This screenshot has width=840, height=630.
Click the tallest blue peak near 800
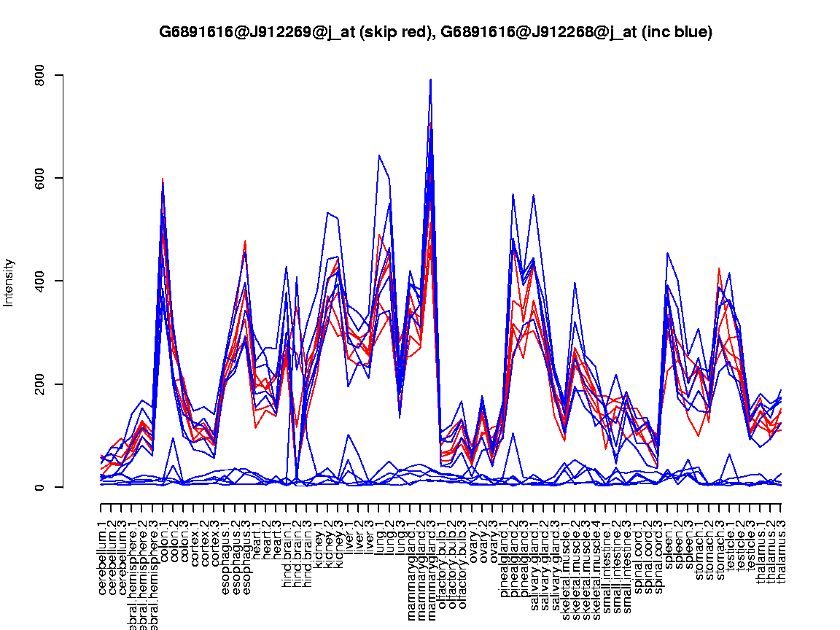click(x=431, y=80)
